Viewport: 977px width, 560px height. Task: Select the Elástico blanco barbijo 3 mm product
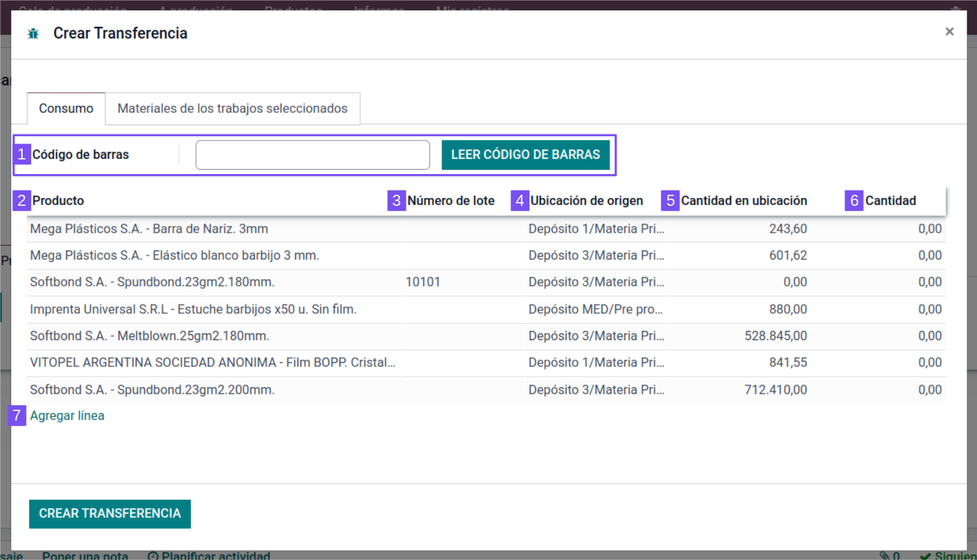(175, 255)
